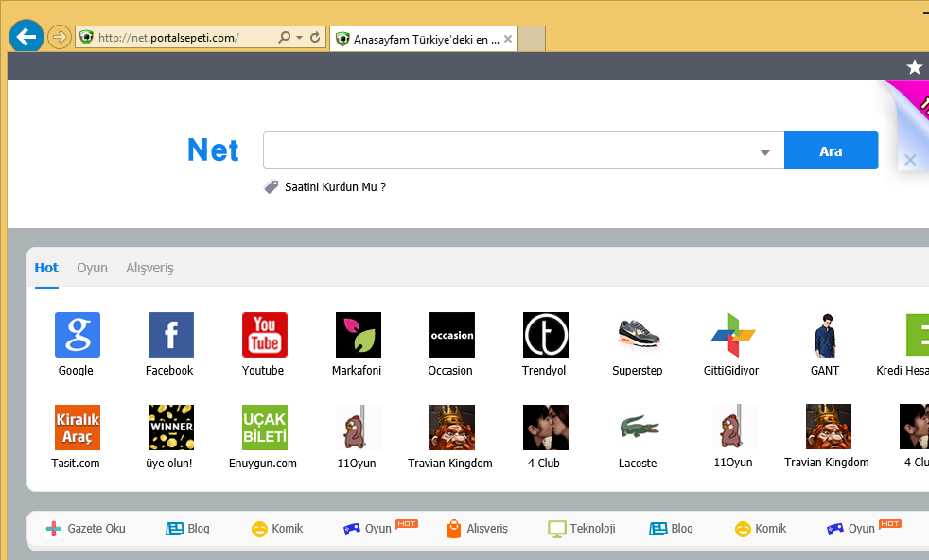Select the Anasayfam browser tab
Image resolution: width=929 pixels, height=560 pixels.
423,39
